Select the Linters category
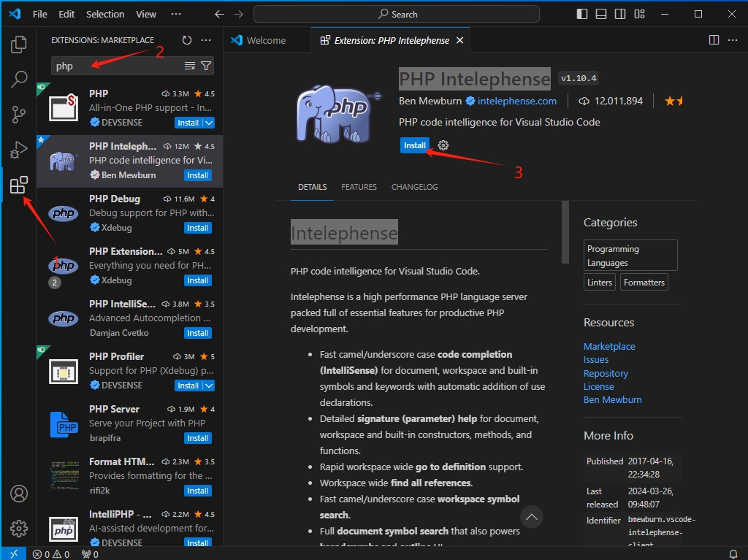748x560 pixels. pyautogui.click(x=600, y=283)
